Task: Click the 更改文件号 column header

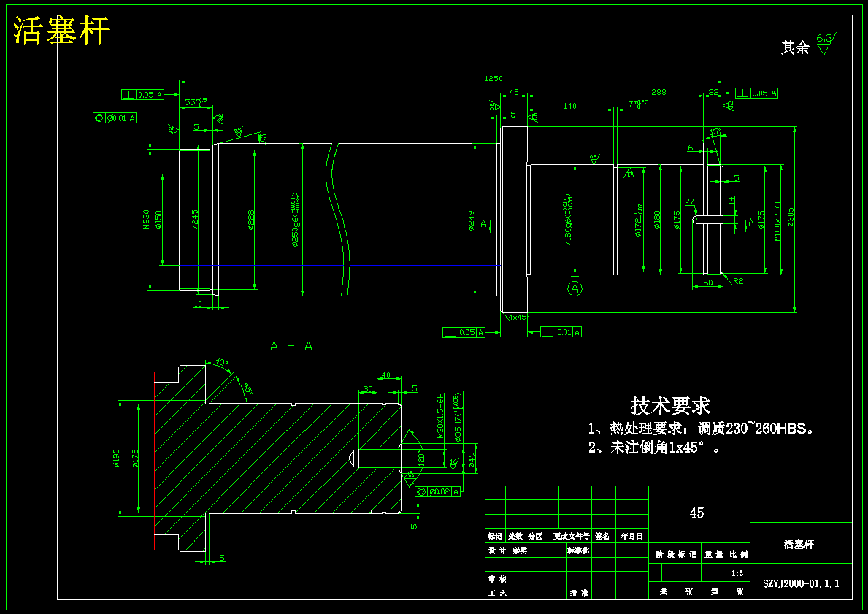Action: [572, 536]
